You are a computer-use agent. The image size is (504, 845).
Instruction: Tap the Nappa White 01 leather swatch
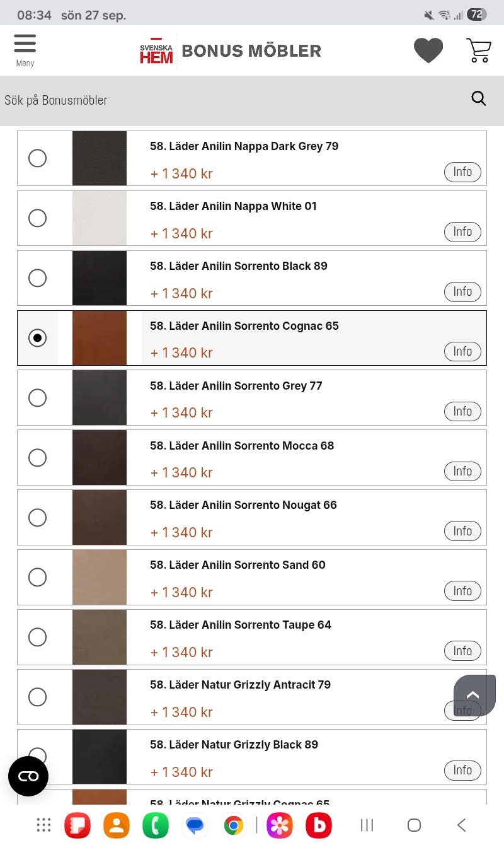[100, 218]
